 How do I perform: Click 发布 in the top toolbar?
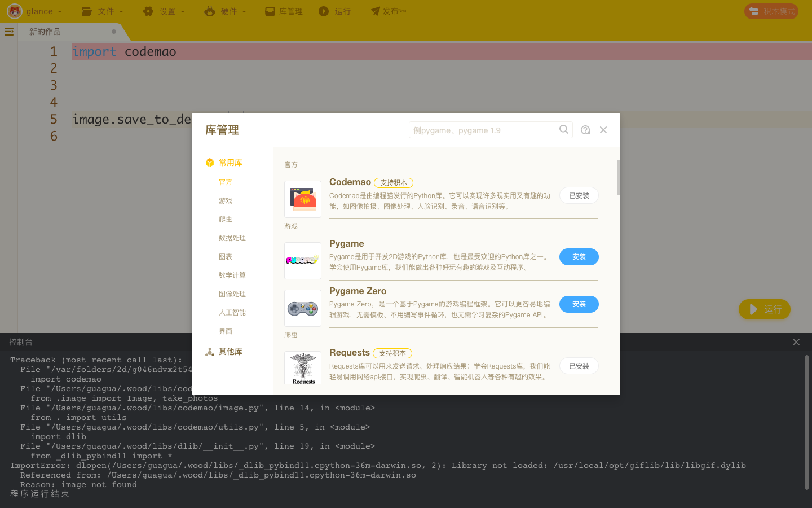[388, 11]
